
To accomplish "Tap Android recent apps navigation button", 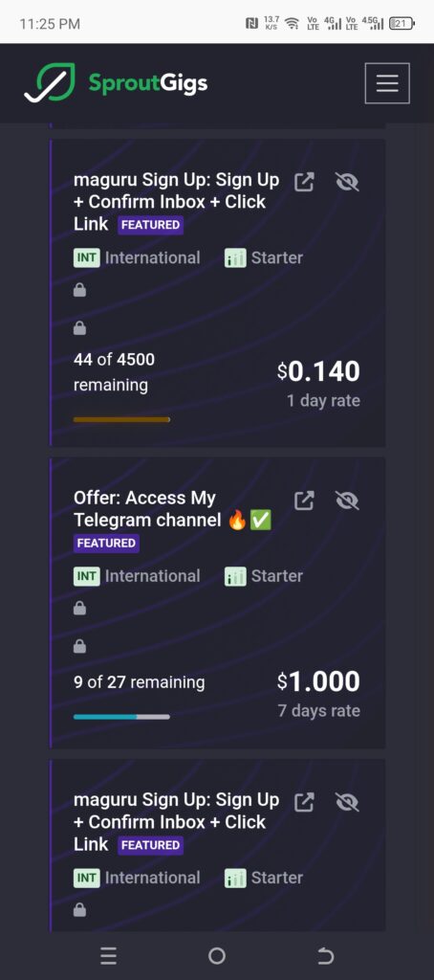I will [x=108, y=956].
